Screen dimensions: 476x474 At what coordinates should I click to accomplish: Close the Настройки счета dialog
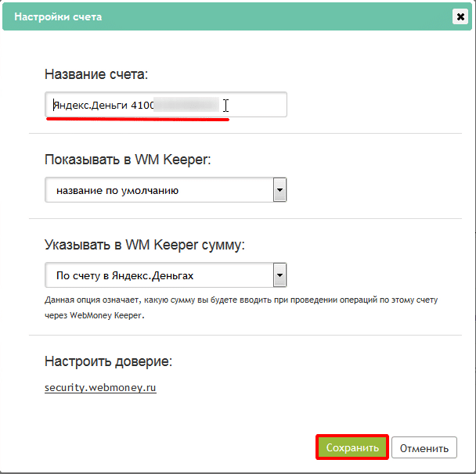(x=460, y=16)
